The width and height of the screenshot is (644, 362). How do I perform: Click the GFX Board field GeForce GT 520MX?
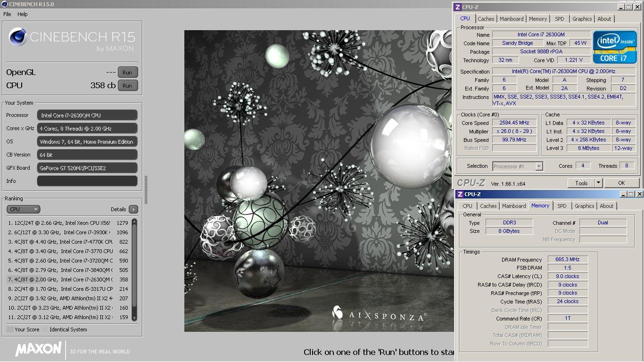(x=87, y=168)
